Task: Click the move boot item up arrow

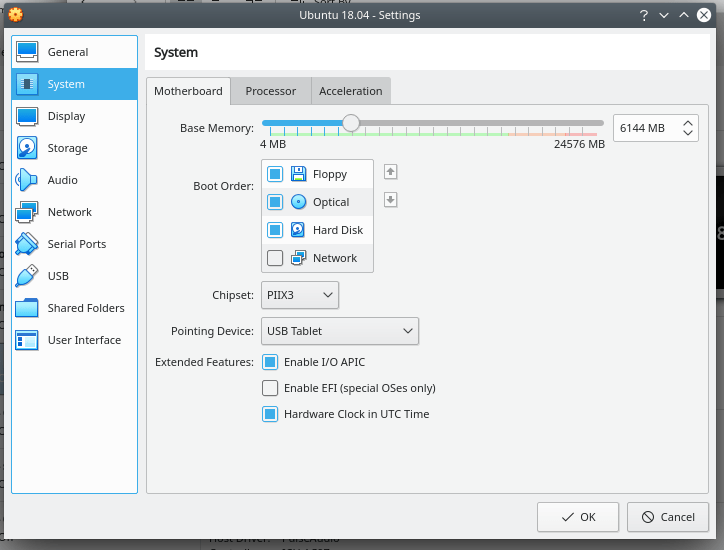Action: click(391, 172)
